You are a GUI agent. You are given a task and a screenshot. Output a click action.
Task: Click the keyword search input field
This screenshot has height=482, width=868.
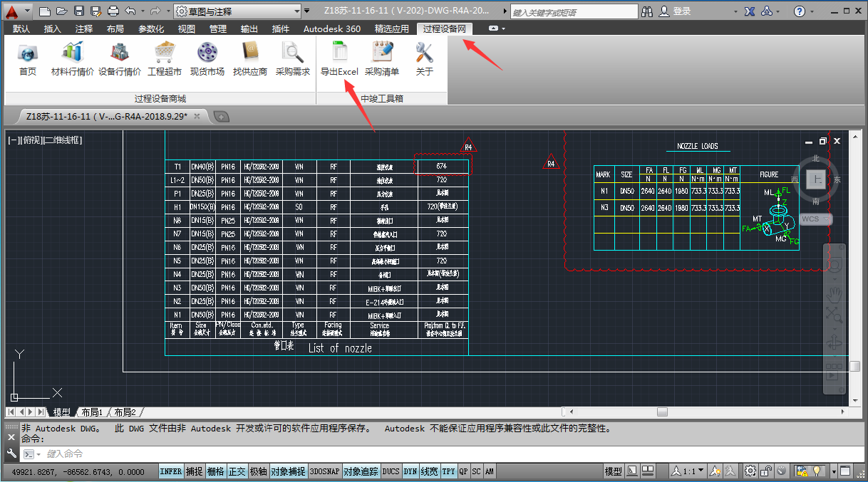[574, 12]
